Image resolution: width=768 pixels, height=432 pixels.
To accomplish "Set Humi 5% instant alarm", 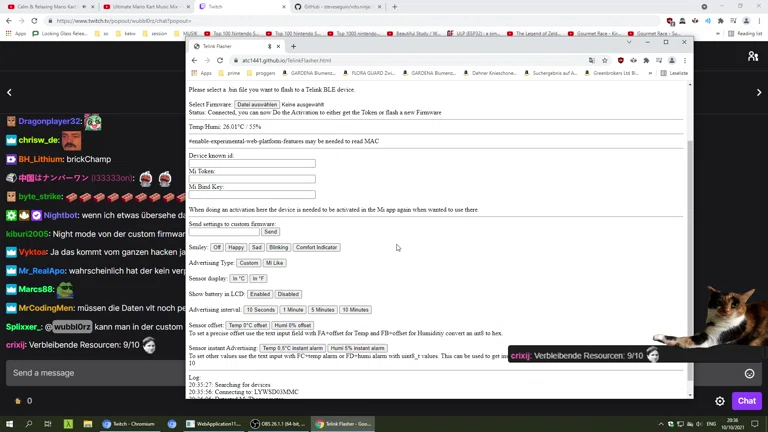I will pyautogui.click(x=358, y=348).
